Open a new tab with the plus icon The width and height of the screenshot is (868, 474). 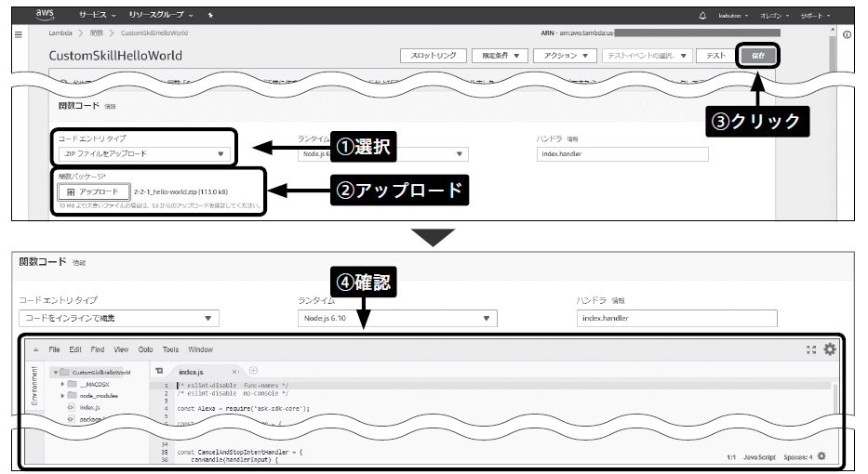253,370
